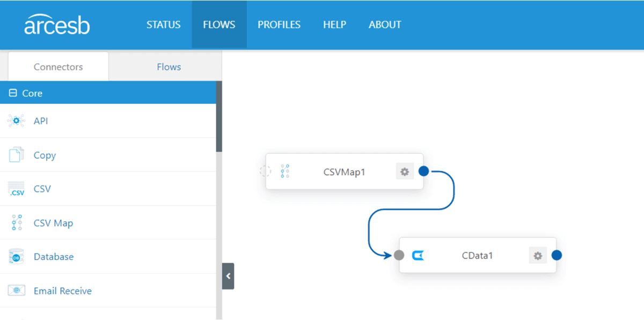Open the HELP menu item
644x320 pixels.
click(334, 25)
